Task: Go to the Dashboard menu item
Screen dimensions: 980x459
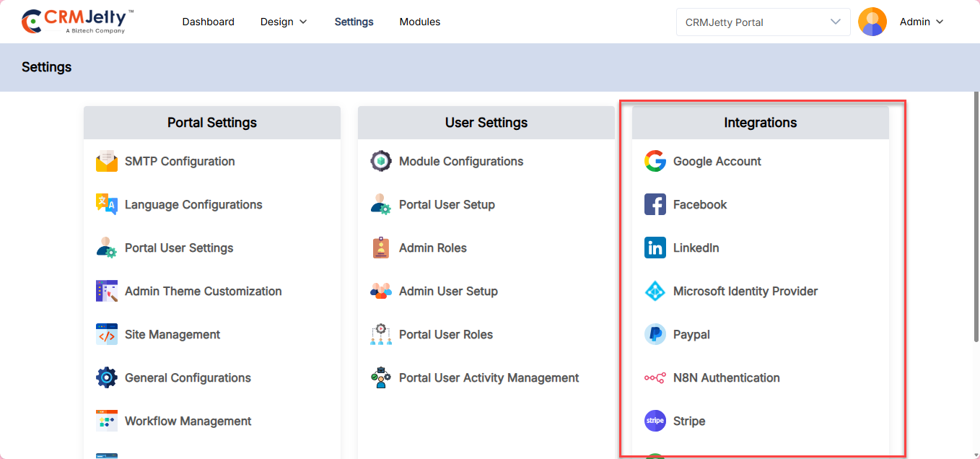Action: 208,22
